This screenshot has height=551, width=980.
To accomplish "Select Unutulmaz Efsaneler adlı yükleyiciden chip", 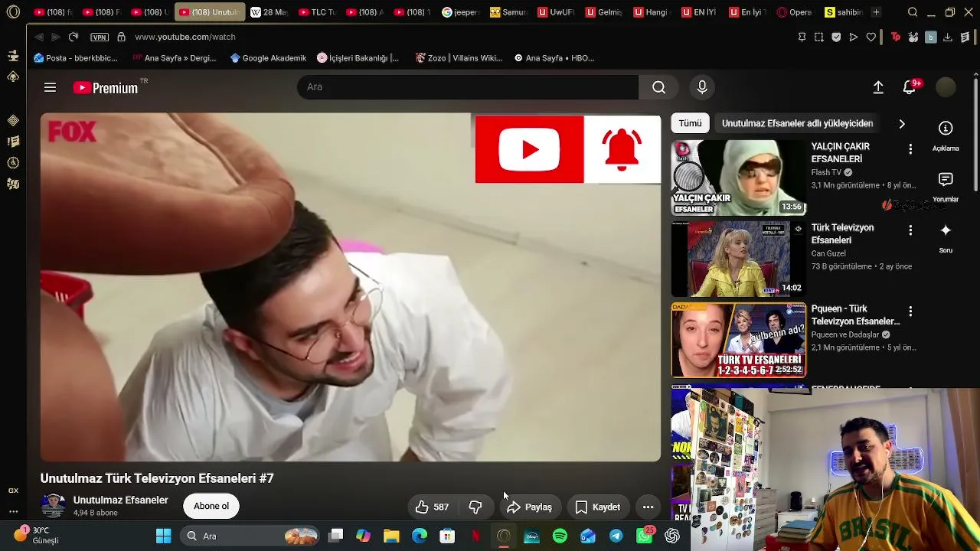I will tap(797, 123).
